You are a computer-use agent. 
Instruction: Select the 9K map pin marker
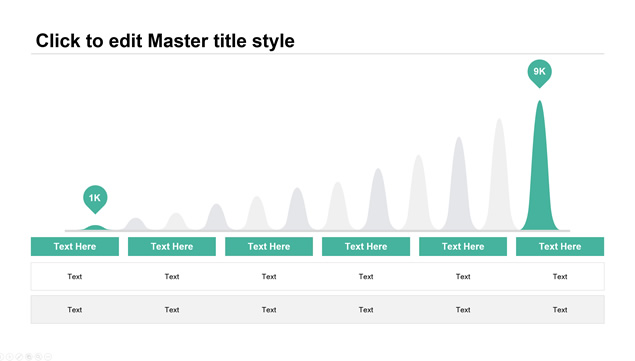coord(539,73)
